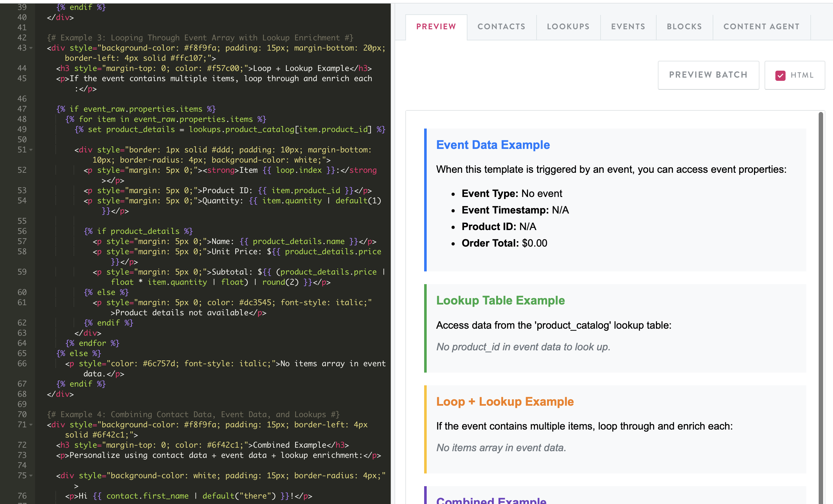Switch to the Content Agent tab
Image resolution: width=833 pixels, height=504 pixels.
tap(761, 27)
